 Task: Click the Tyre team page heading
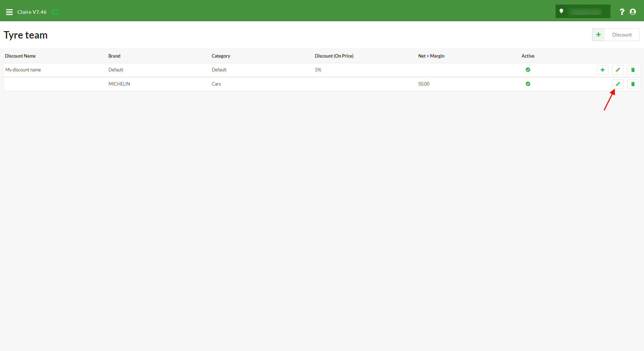pos(25,35)
